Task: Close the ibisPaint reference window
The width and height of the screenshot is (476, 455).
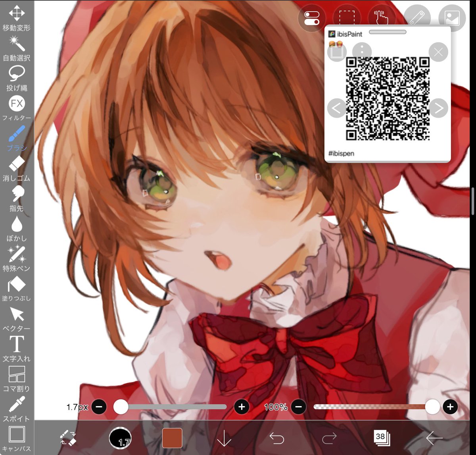Action: [438, 52]
